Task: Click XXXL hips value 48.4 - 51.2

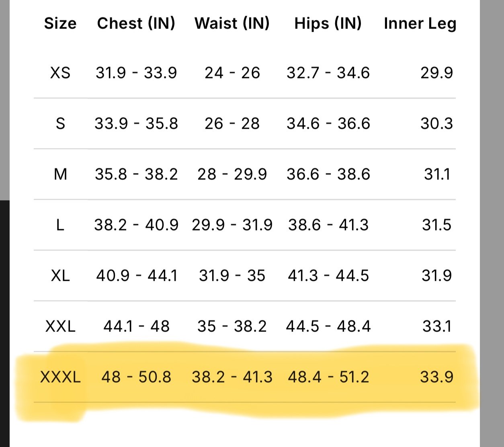Action: coord(328,377)
